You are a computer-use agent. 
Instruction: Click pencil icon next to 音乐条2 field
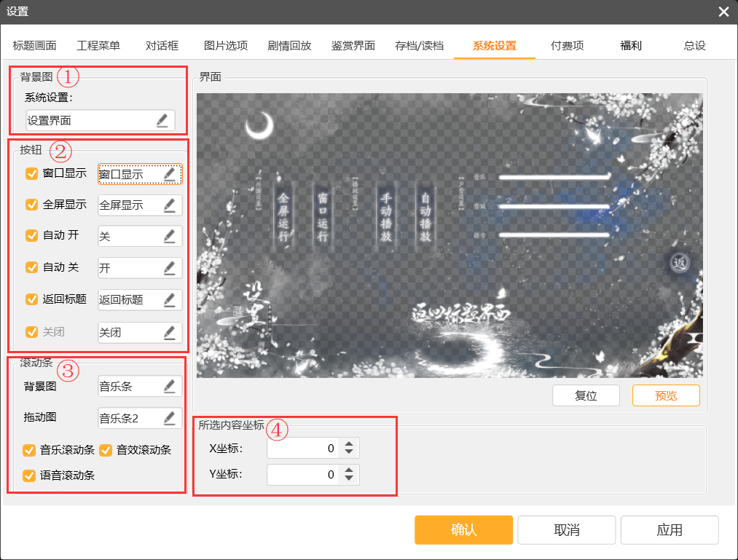click(170, 418)
